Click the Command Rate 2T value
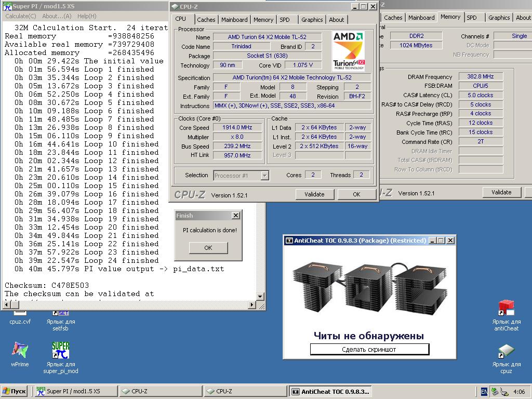 481,141
